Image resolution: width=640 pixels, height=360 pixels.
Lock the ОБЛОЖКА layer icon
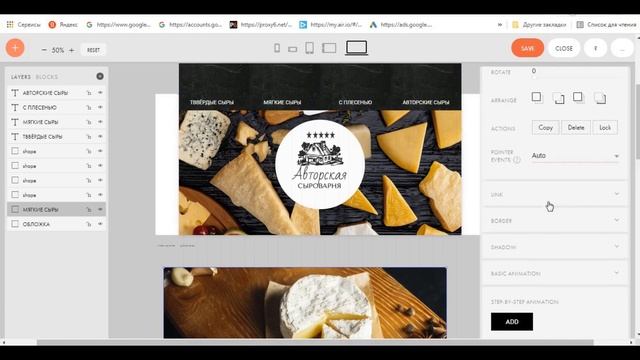pos(89,224)
